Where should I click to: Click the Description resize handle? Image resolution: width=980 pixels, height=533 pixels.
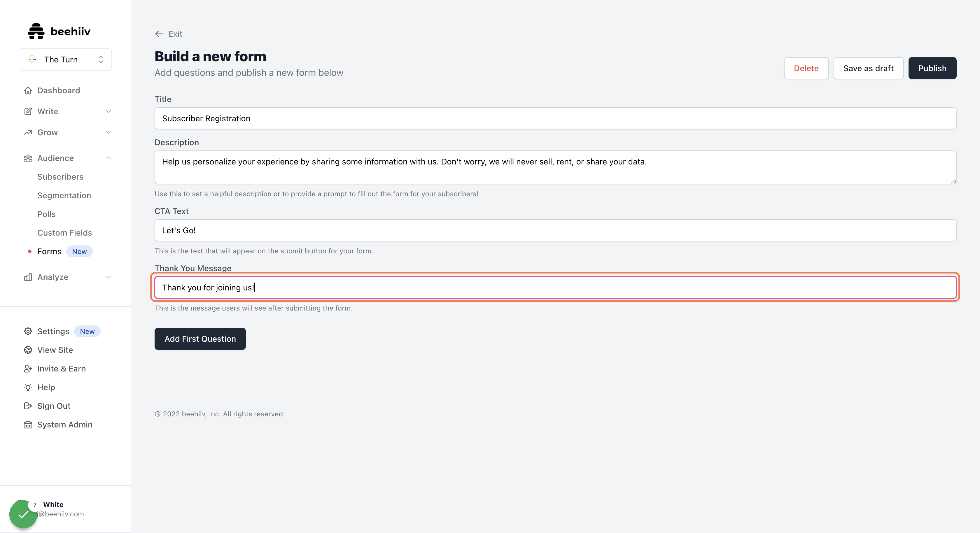coord(953,181)
